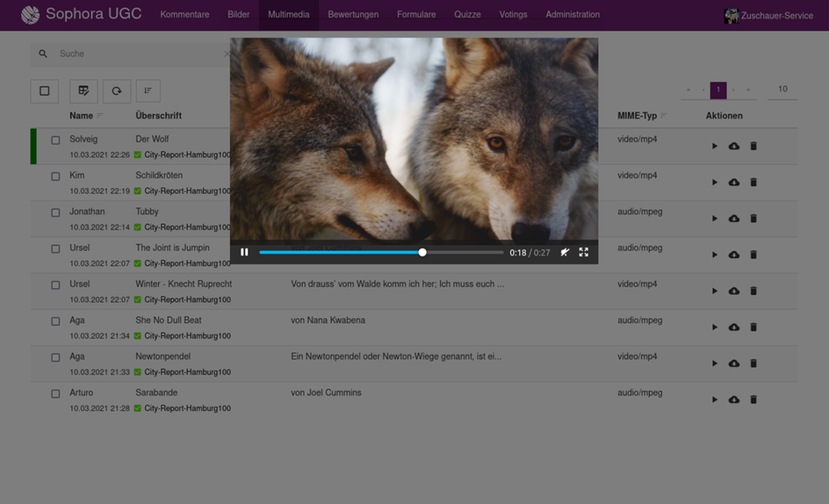The width and height of the screenshot is (829, 504).
Task: Play the Winter - Knecht Ruprecht video
Action: [x=714, y=291]
